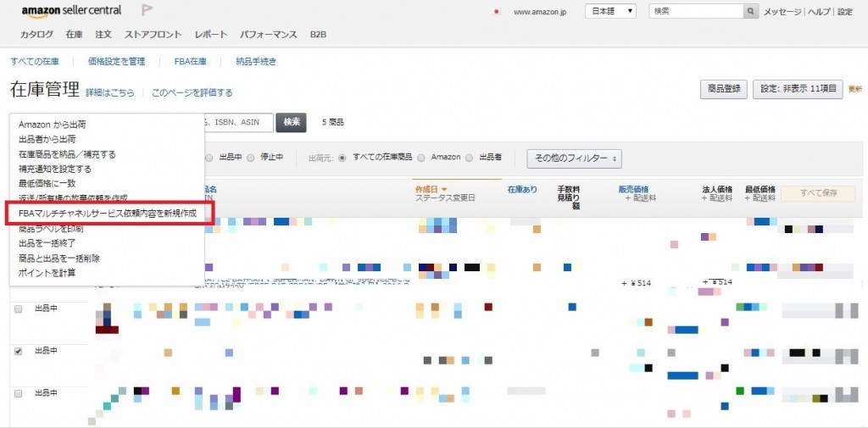Image resolution: width=868 pixels, height=428 pixels.
Task: Check the checked 出品中 row checkbox
Action: tap(19, 351)
